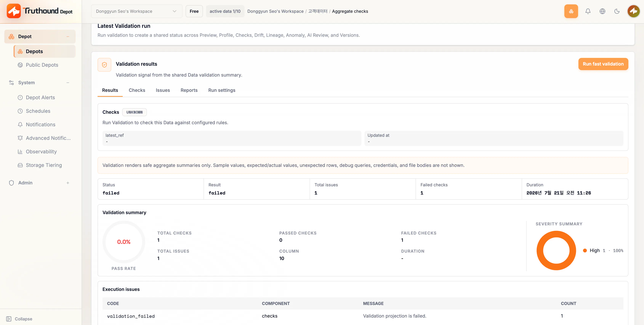Open the 고객데이터 breadcrumb link
Image resolution: width=644 pixels, height=325 pixels.
[317, 11]
